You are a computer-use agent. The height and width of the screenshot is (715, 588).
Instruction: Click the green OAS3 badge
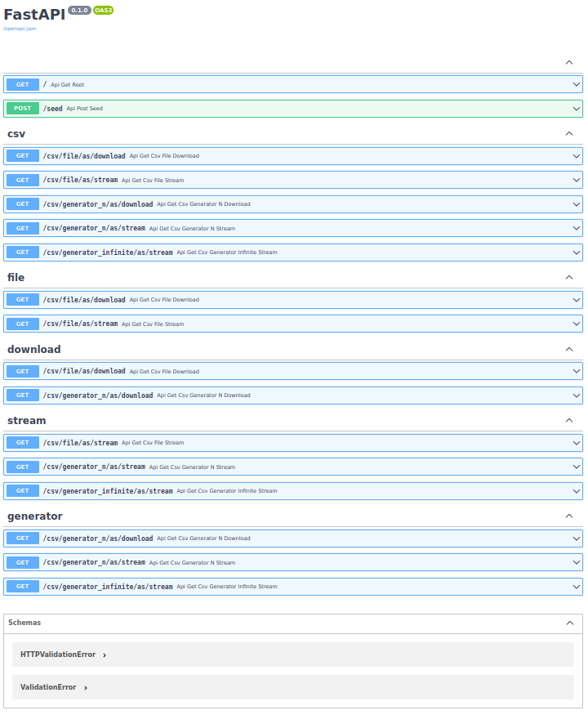(x=103, y=10)
